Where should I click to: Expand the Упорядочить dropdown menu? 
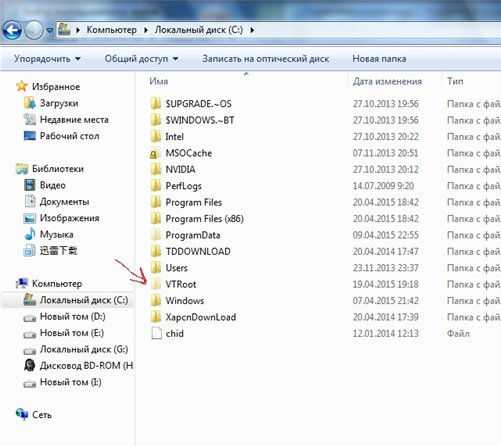(x=47, y=59)
